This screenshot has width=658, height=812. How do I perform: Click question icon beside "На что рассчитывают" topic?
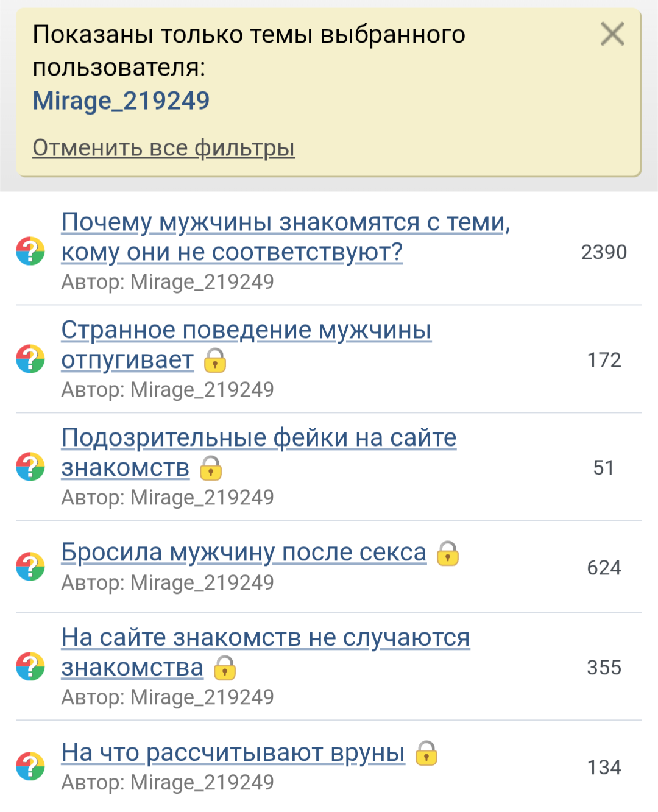click(x=30, y=767)
